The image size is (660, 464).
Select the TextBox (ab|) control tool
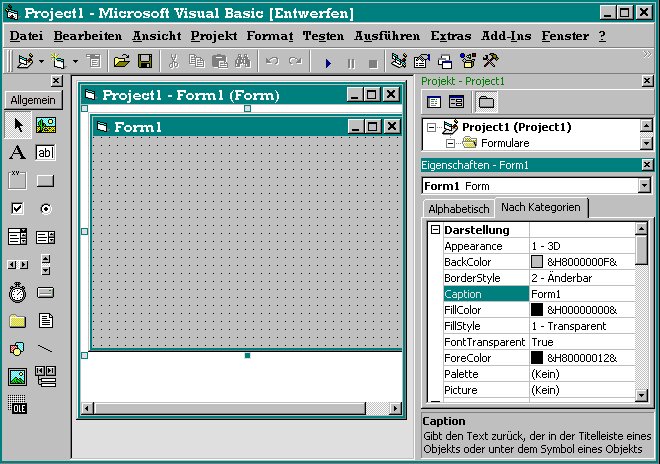[45, 152]
